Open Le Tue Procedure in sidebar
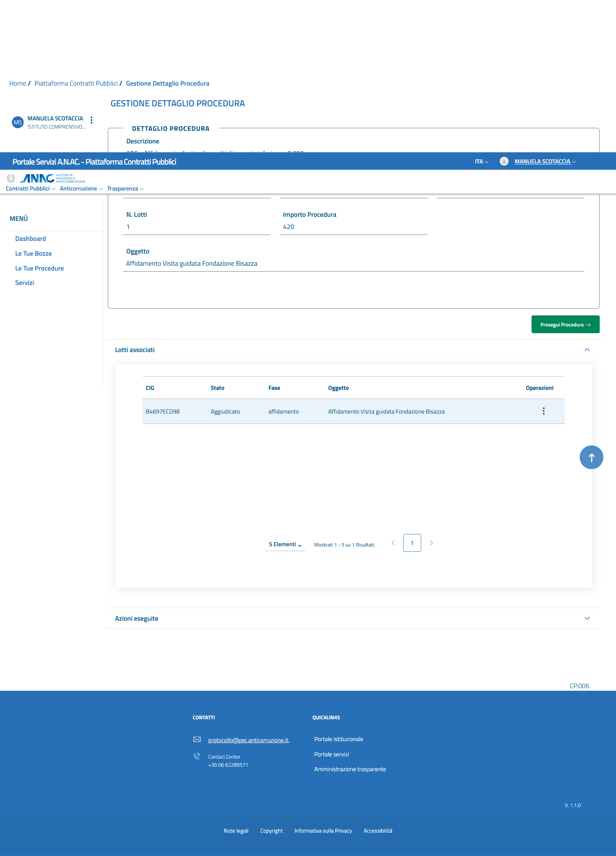The image size is (616, 856). point(39,268)
